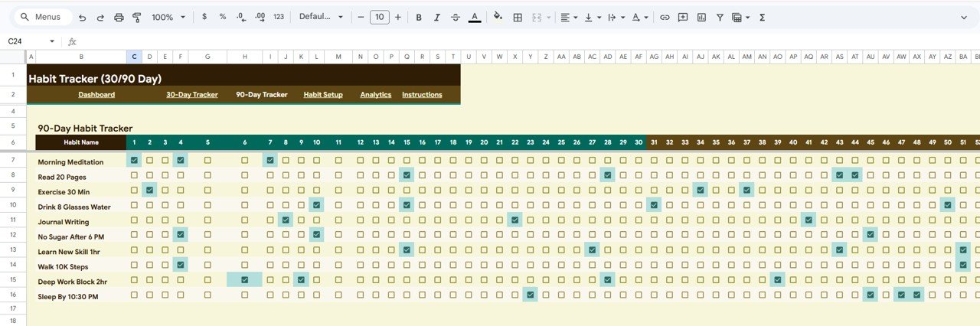Insert a chart from toolbar
This screenshot has height=326, width=980.
click(x=701, y=17)
